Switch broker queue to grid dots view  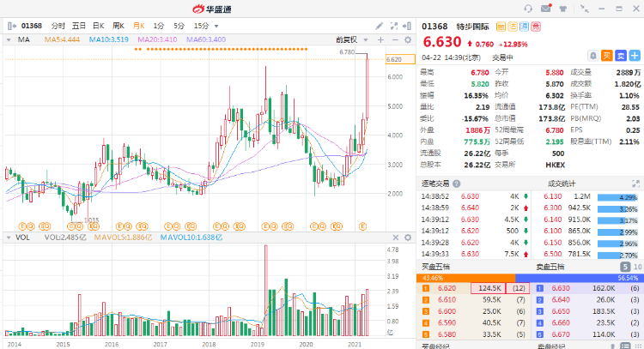(637, 346)
